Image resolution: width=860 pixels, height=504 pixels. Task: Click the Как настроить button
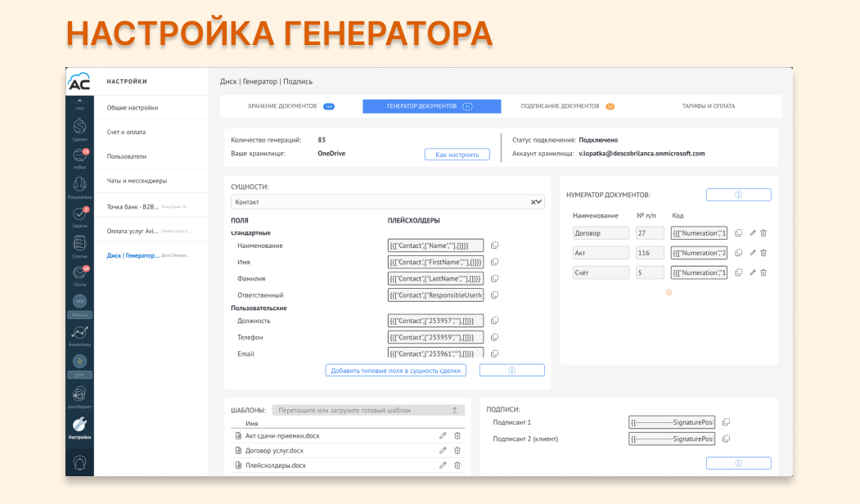click(457, 155)
